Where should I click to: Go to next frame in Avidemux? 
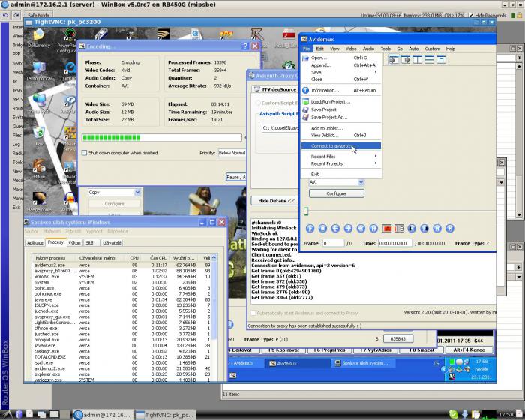click(x=348, y=229)
